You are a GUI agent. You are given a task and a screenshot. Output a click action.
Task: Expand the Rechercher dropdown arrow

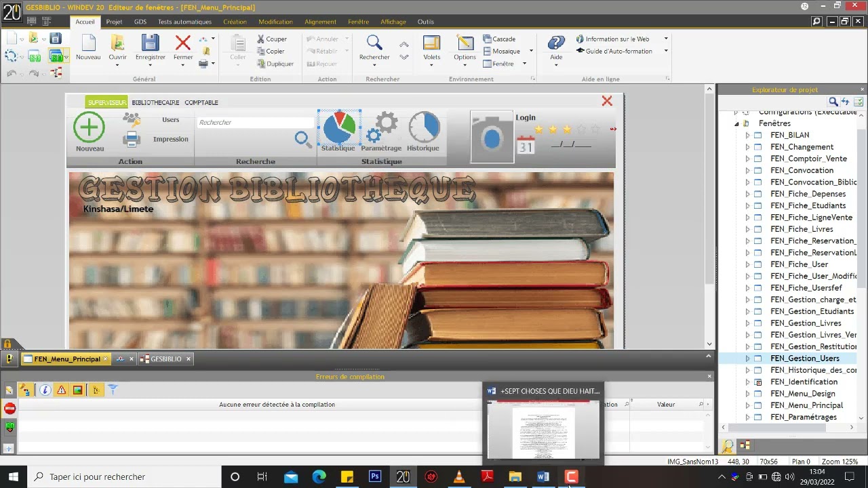(x=374, y=66)
